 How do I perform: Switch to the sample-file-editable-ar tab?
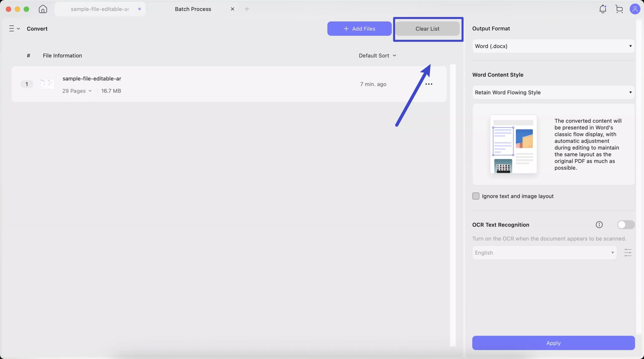point(100,9)
